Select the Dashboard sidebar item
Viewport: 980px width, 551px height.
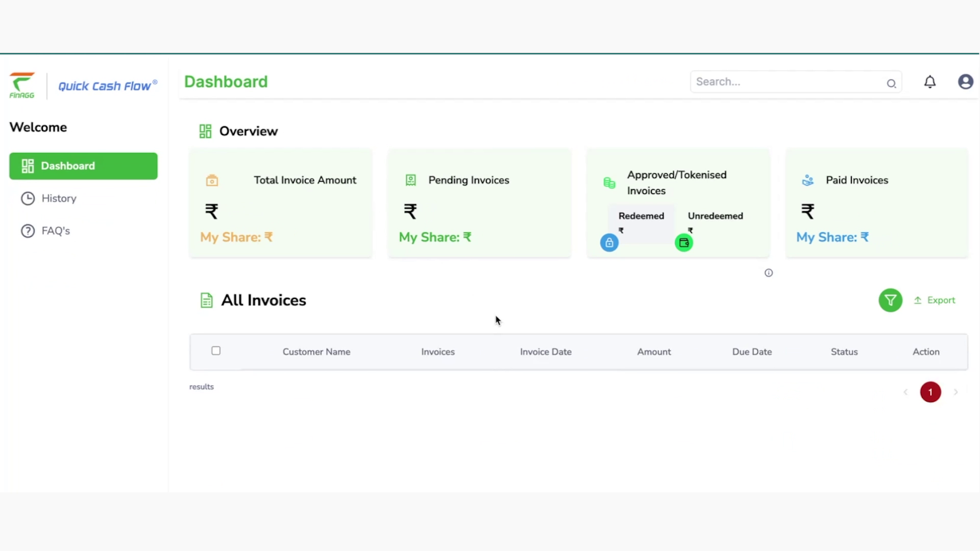68,166
